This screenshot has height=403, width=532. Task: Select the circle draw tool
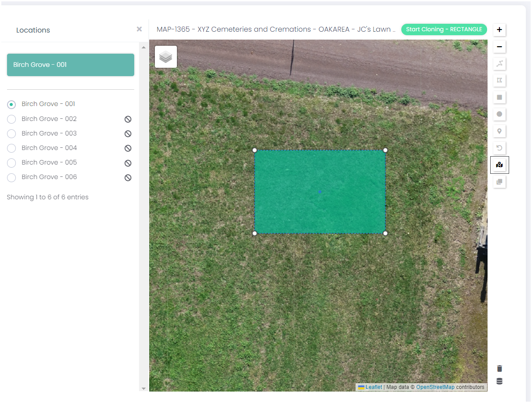click(x=499, y=114)
